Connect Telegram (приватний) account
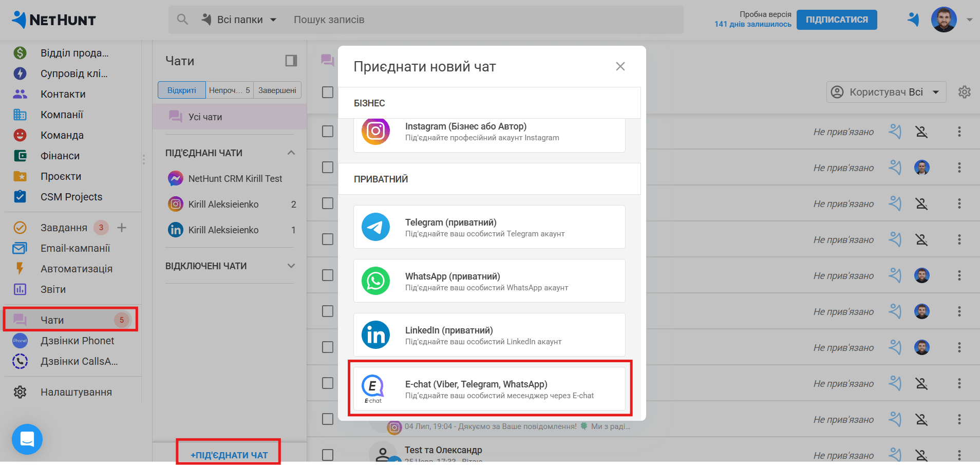The image size is (980, 465). (x=489, y=227)
